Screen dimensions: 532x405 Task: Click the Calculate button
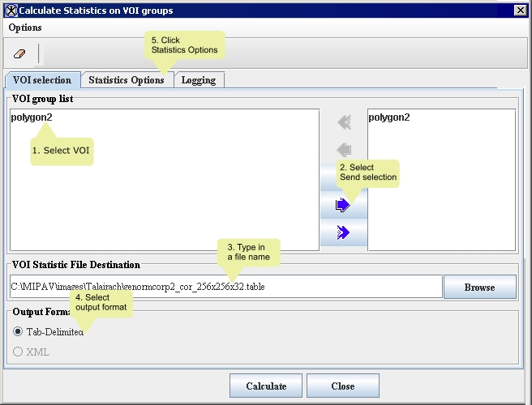click(265, 386)
